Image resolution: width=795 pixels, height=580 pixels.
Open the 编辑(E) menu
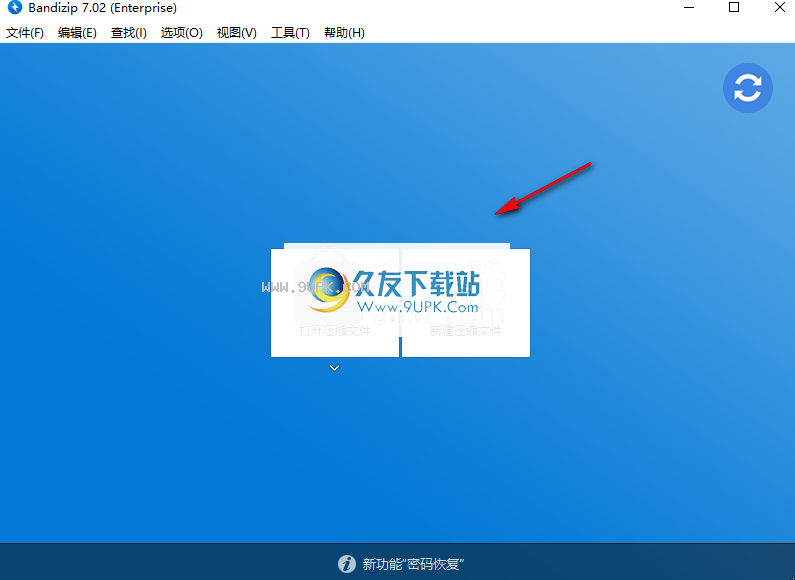[77, 33]
